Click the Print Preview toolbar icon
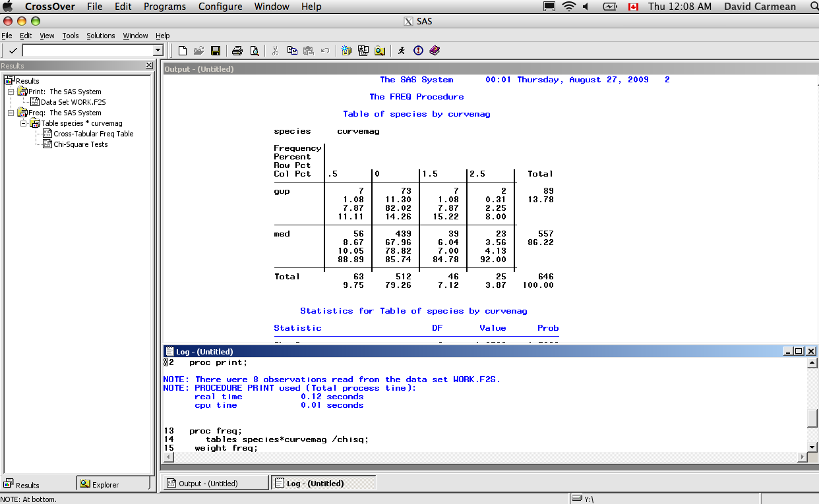819x504 pixels. tap(253, 50)
